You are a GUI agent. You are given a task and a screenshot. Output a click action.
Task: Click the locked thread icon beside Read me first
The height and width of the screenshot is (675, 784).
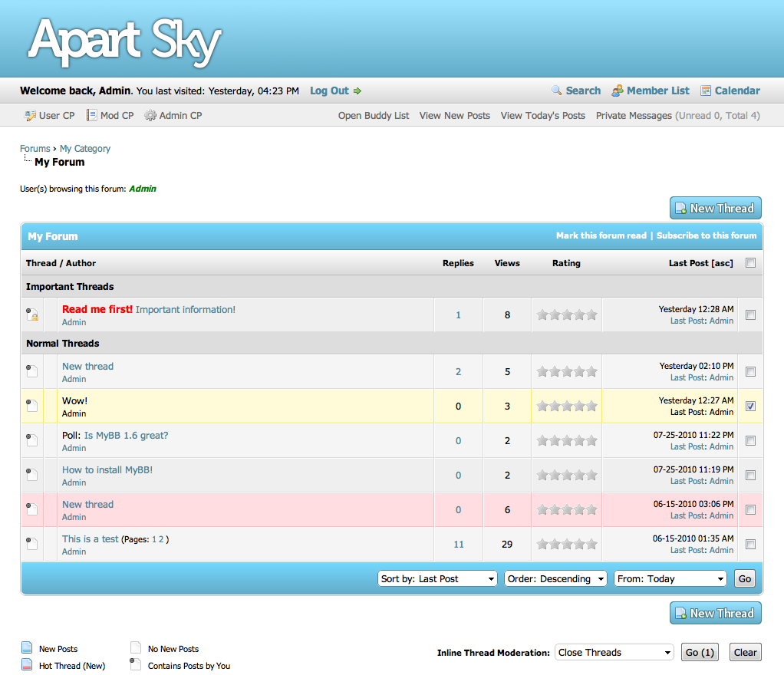point(32,314)
